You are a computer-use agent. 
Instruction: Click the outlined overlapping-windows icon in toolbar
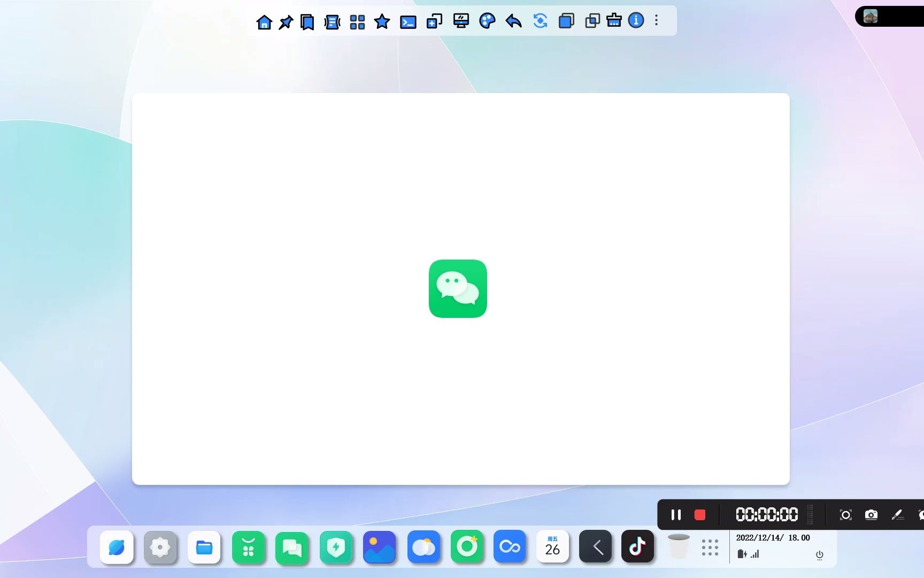592,21
